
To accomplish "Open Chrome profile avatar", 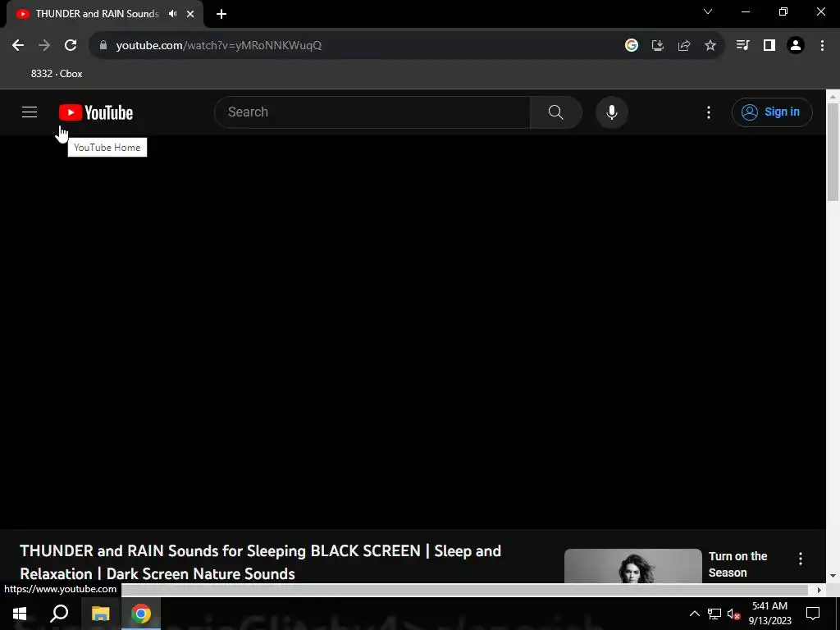I will [796, 46].
